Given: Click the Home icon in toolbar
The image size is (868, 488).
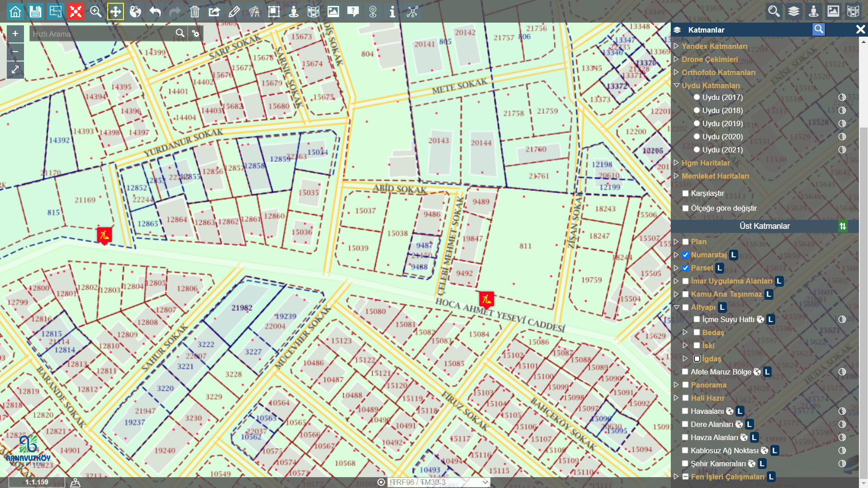Looking at the screenshot, I should [x=15, y=11].
